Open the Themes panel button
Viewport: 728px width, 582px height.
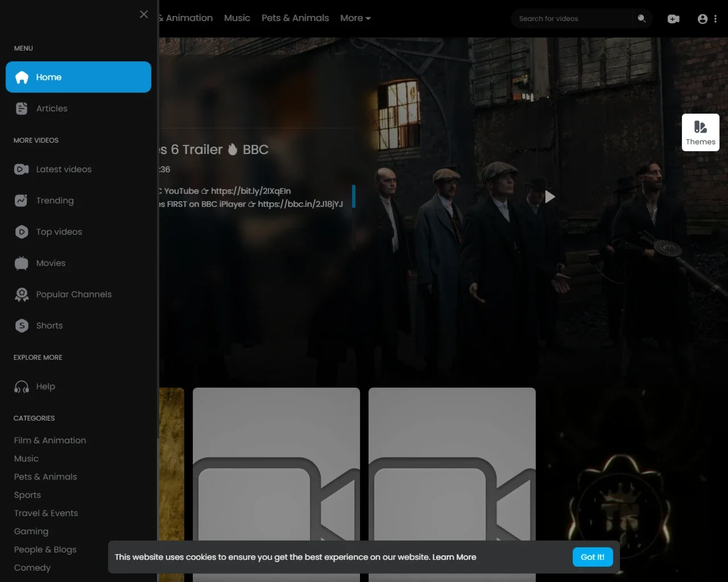coord(701,132)
